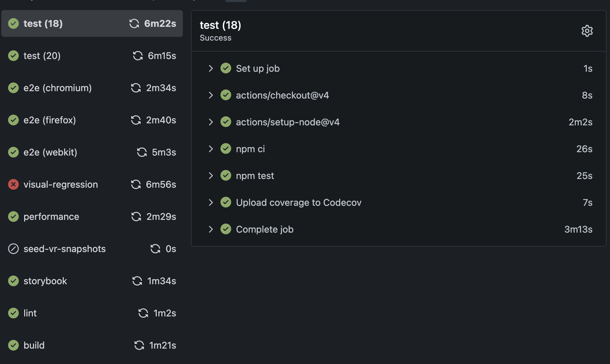Select the performance job in sidebar
The image size is (610, 364).
(92, 217)
